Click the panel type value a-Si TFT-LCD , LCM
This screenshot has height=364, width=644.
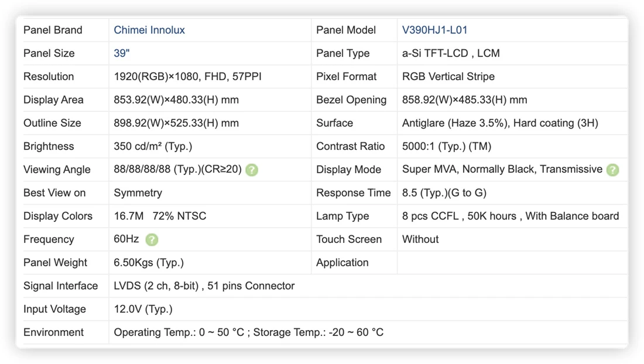point(451,53)
